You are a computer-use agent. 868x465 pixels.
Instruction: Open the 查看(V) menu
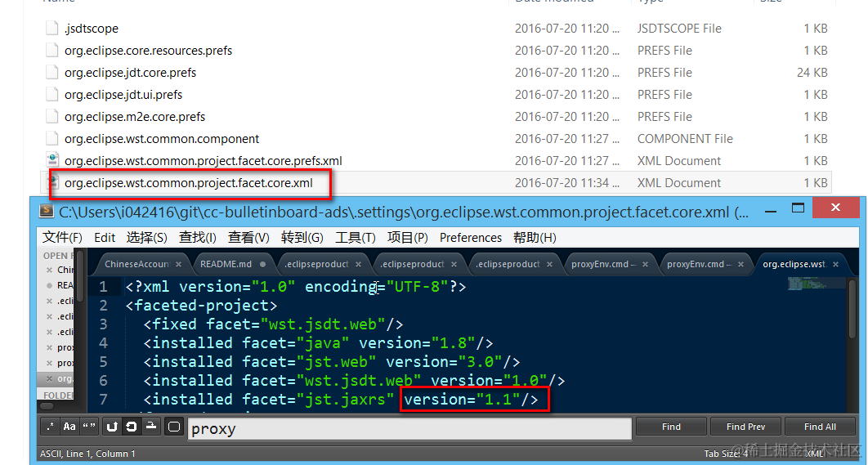point(248,238)
